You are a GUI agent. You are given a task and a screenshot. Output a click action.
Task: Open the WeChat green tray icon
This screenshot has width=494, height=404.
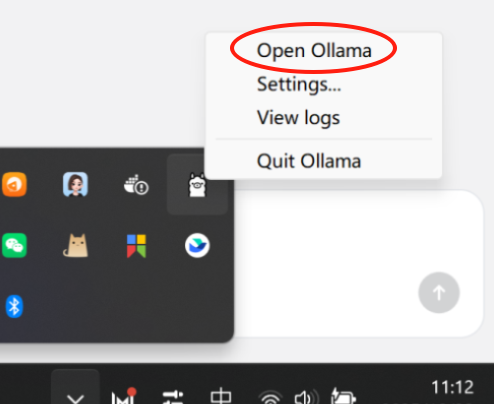[14, 246]
